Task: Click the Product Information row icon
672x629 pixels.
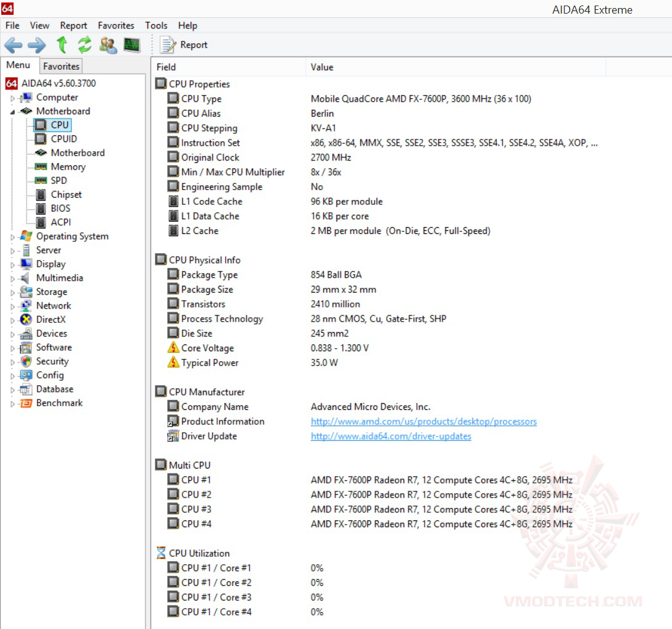Action: (x=173, y=422)
